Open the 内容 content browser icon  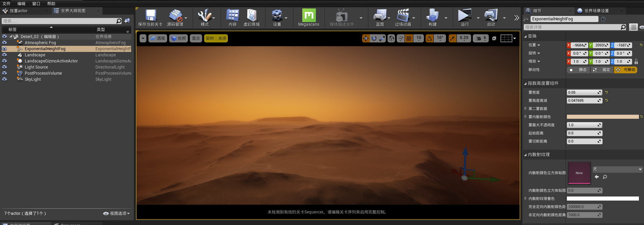233,15
